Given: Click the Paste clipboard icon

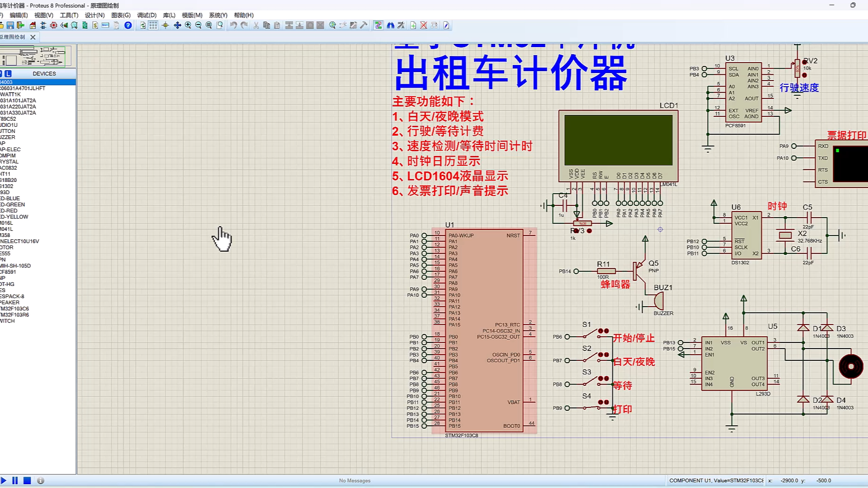Looking at the screenshot, I should 277,25.
